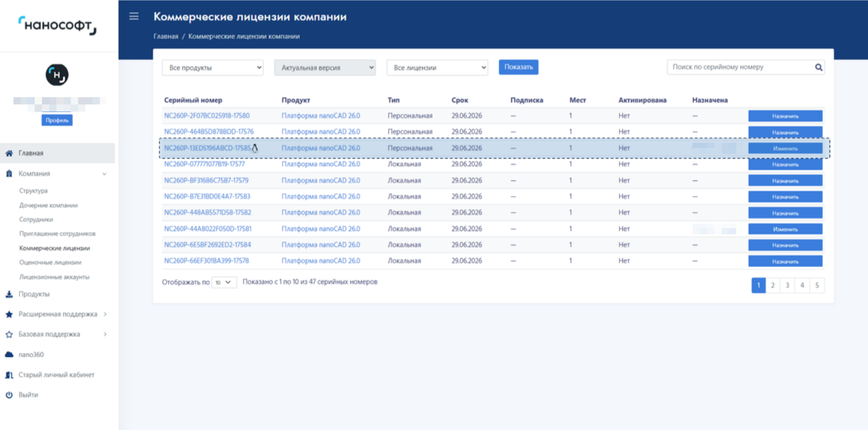Open the Все лицензии dropdown
The width and height of the screenshot is (868, 430).
click(x=437, y=67)
